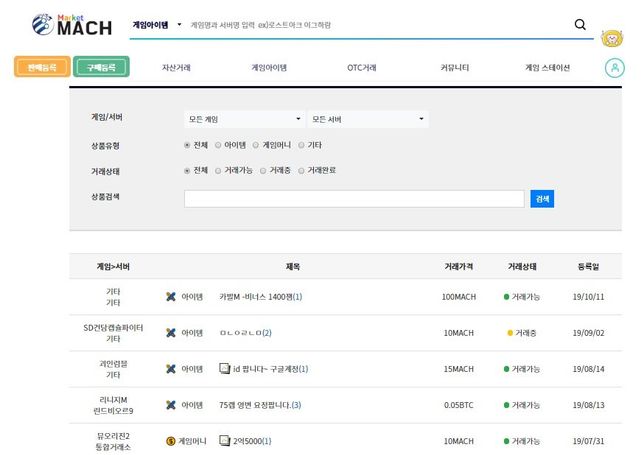Select 거래완료 transaction status radio
Viewport: 644px width, 455px height.
click(x=302, y=170)
